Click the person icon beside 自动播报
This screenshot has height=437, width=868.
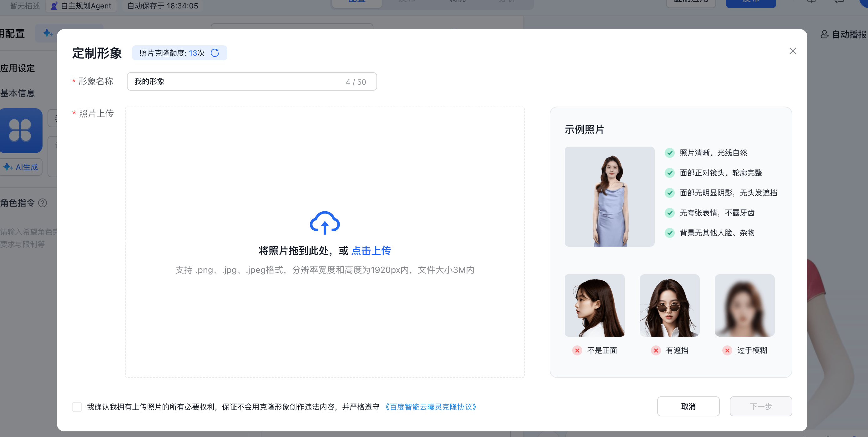pos(824,34)
